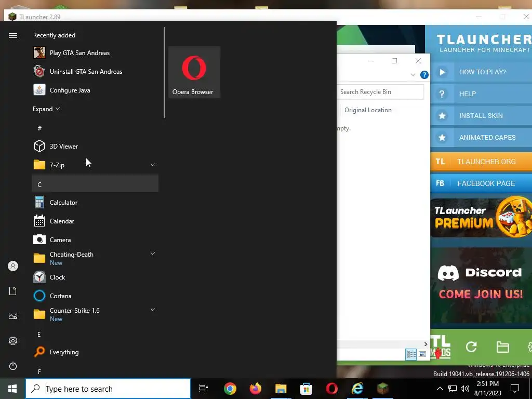
Task: Click HELP button in TLauncher
Action: click(x=481, y=94)
